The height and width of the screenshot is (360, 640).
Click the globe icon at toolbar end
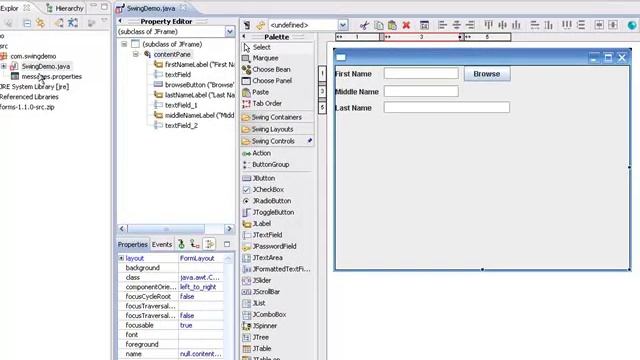click(x=632, y=25)
